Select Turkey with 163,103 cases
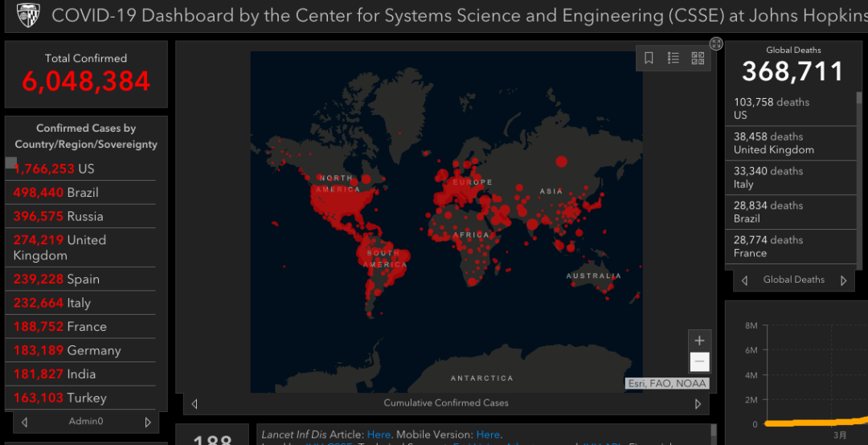 click(x=81, y=398)
